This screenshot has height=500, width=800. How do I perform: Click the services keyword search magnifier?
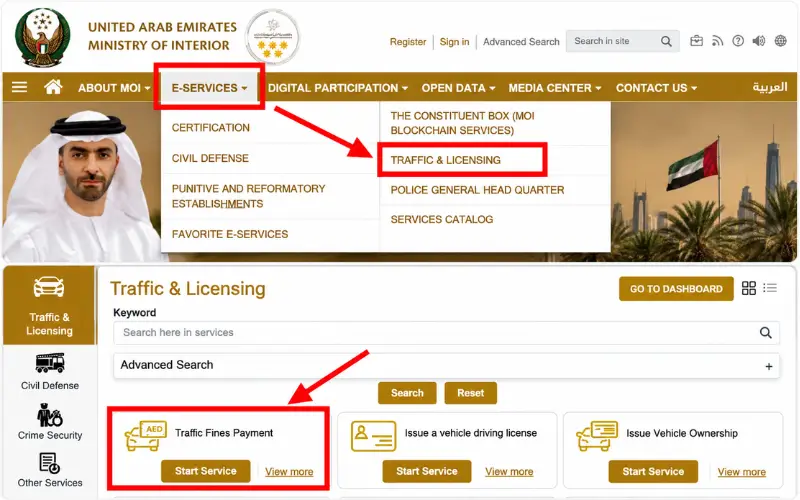765,333
